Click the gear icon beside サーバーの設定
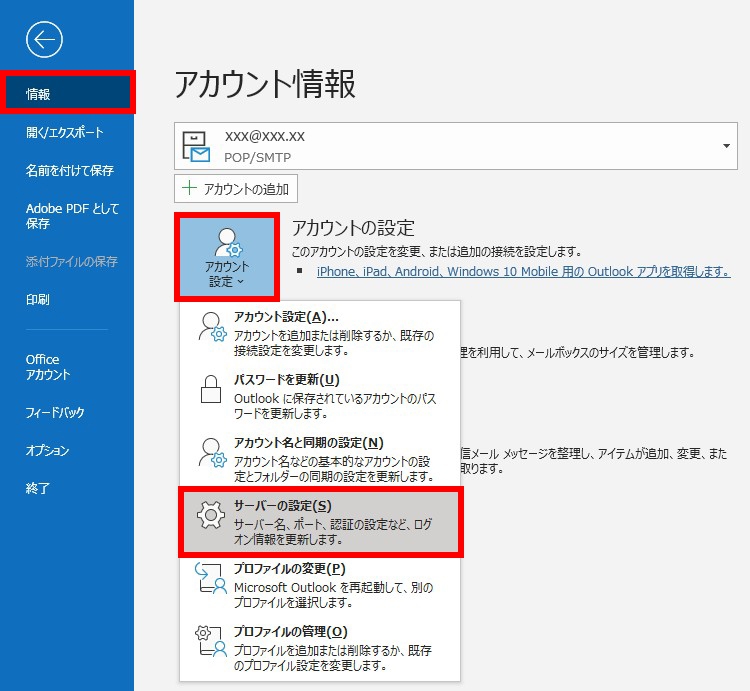 point(210,515)
